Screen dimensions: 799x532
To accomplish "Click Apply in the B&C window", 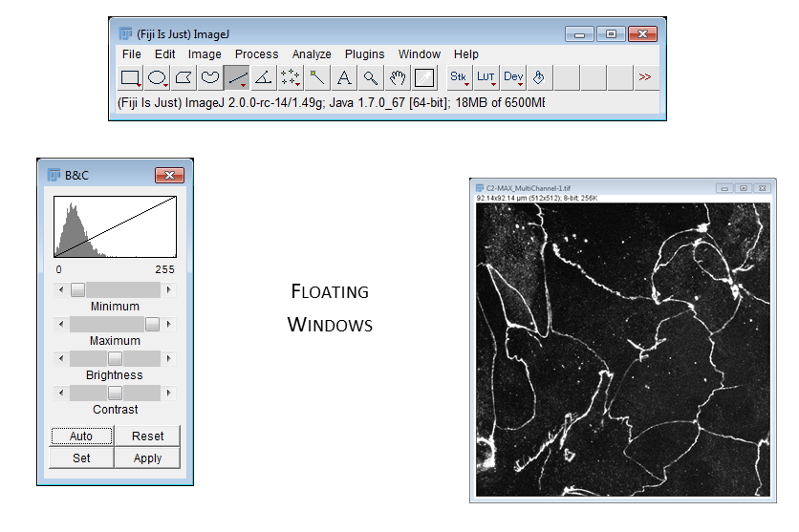I will (x=147, y=458).
